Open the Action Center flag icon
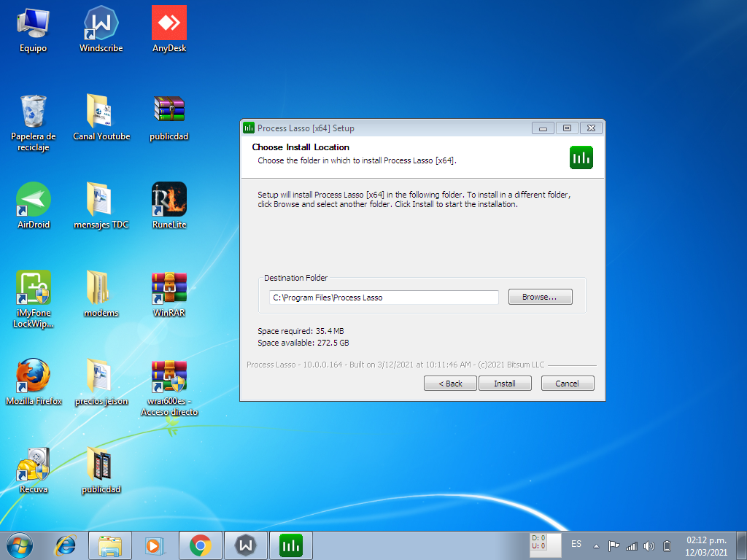 coord(614,545)
